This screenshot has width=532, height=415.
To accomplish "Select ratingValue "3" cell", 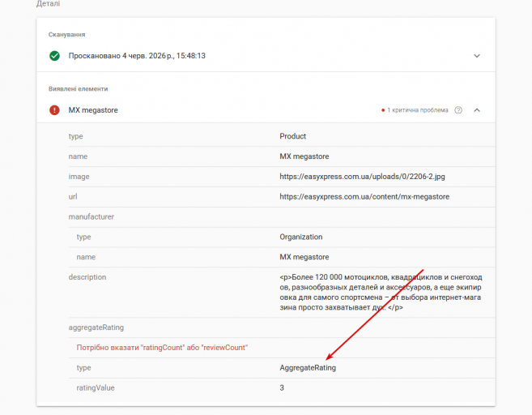I will point(282,387).
